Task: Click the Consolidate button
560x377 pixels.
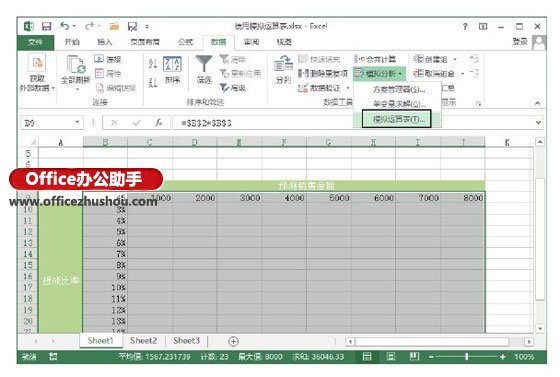Action: point(375,59)
